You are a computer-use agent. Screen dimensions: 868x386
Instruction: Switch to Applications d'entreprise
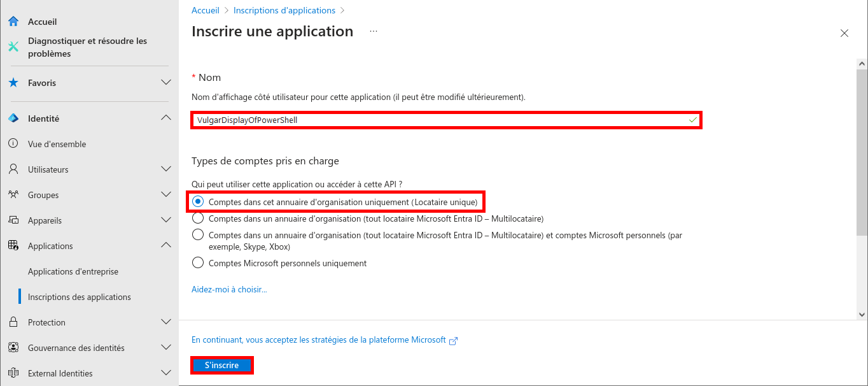click(x=73, y=271)
